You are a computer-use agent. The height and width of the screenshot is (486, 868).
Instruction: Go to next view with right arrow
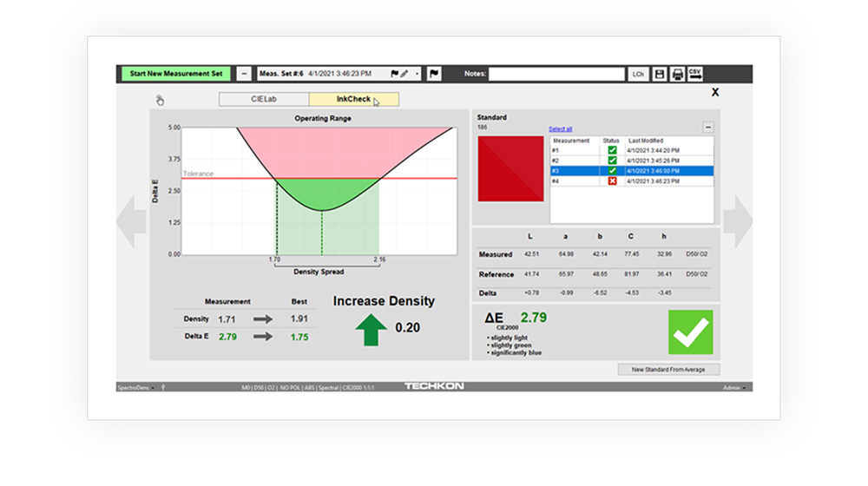pos(737,221)
